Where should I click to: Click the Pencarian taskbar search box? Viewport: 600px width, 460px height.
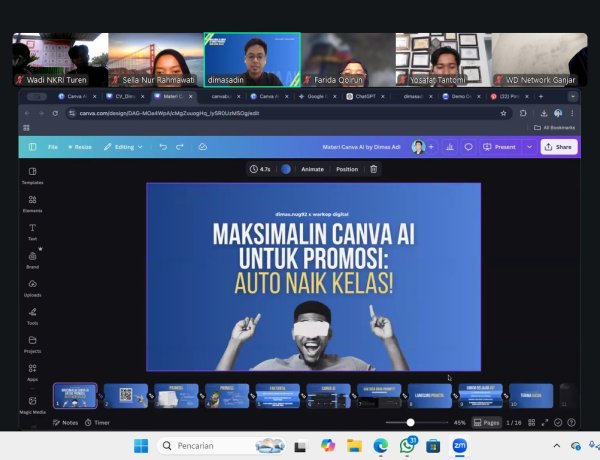click(x=222, y=446)
